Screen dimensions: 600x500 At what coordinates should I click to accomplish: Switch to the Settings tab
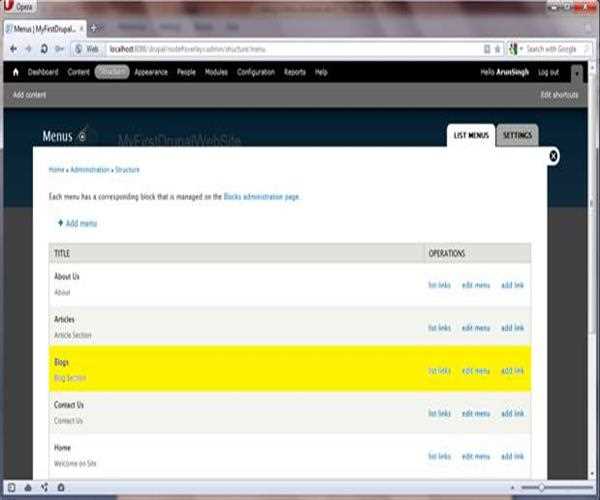tap(517, 135)
